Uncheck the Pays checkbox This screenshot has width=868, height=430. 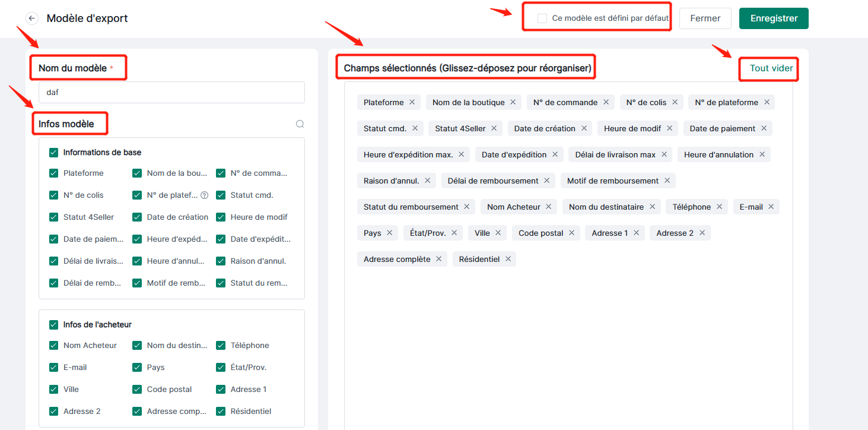point(137,368)
